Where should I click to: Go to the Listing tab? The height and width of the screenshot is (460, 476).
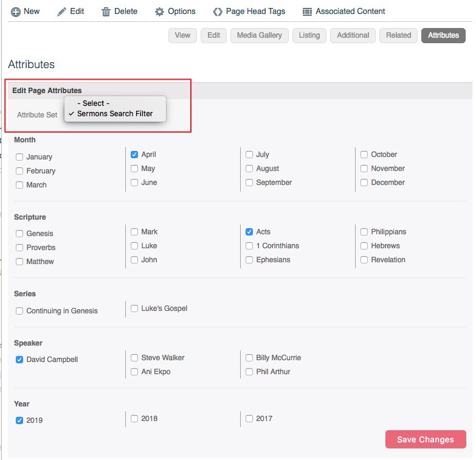coord(309,35)
